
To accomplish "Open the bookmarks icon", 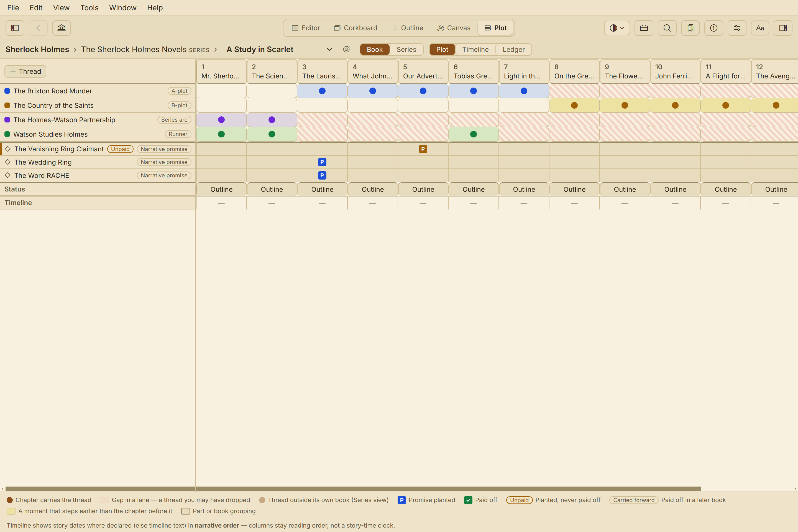I will 690,28.
